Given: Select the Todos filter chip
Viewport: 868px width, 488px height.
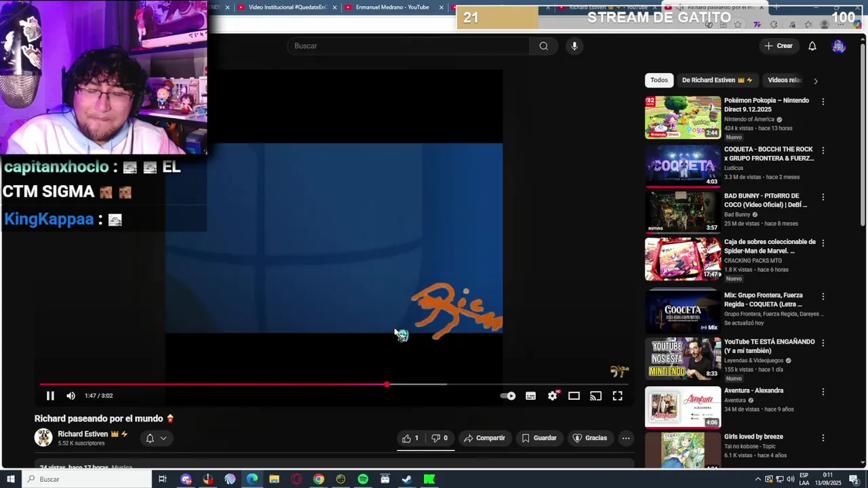Looking at the screenshot, I should pos(659,80).
